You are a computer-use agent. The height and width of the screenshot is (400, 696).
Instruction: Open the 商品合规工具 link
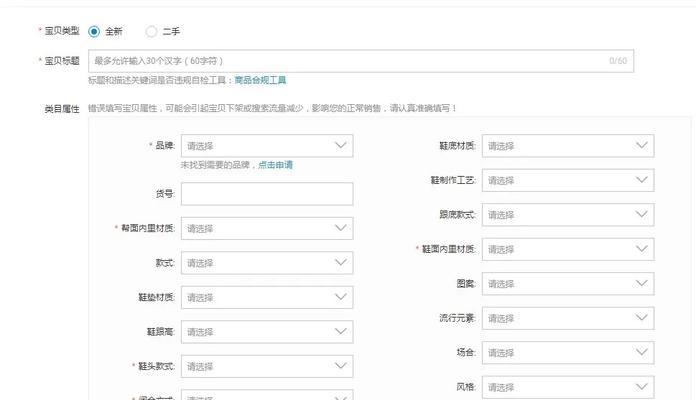coord(260,80)
